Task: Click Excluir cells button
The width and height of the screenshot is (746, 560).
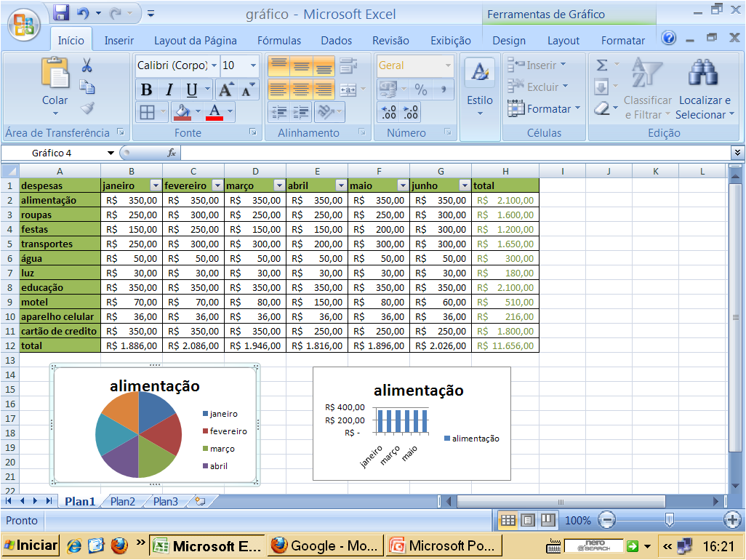Action: pyautogui.click(x=538, y=87)
